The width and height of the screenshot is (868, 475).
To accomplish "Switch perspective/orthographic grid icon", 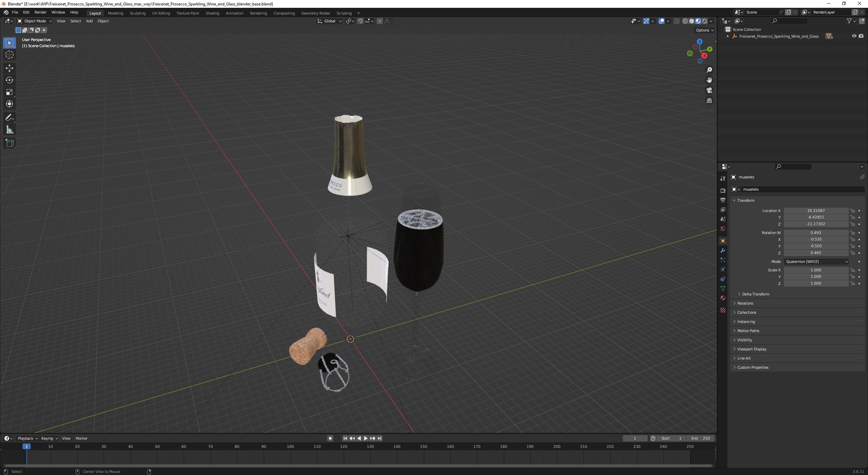I will pos(709,101).
